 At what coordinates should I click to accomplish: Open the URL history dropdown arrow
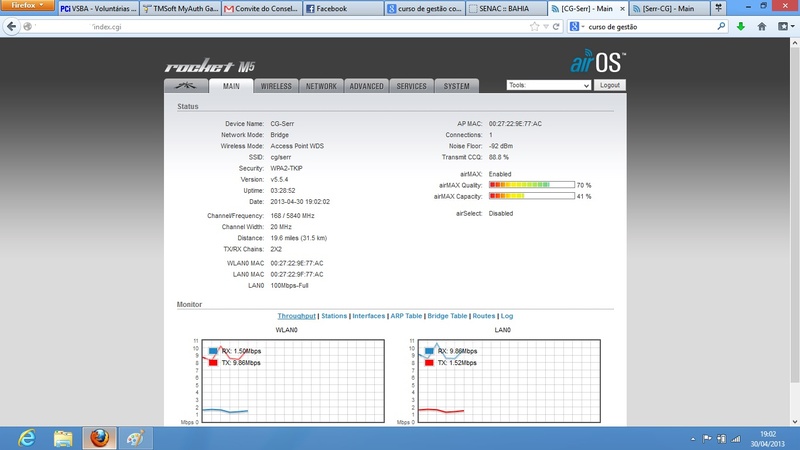pyautogui.click(x=545, y=27)
